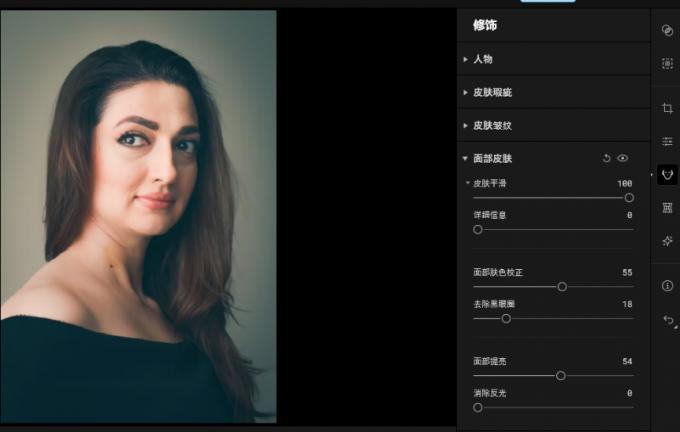Expand the 皮肤瑕疵 section
680x432 pixels.
(x=465, y=92)
